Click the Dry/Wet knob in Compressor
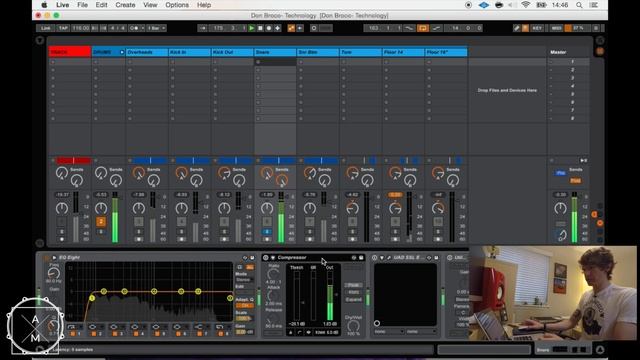 pos(353,326)
